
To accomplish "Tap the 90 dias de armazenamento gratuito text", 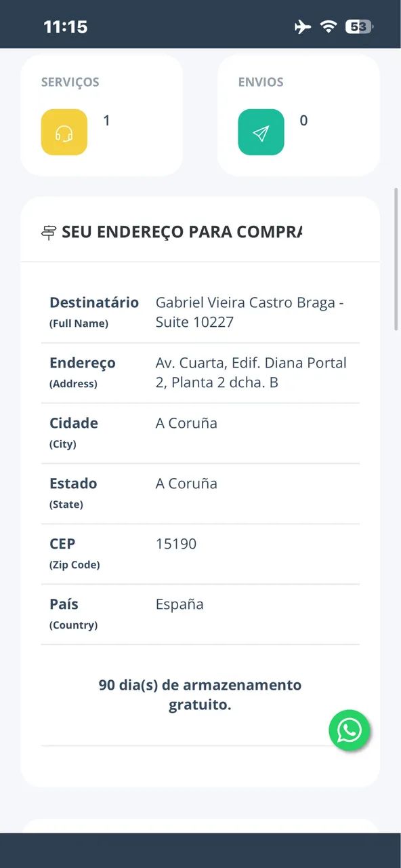I will (200, 694).
